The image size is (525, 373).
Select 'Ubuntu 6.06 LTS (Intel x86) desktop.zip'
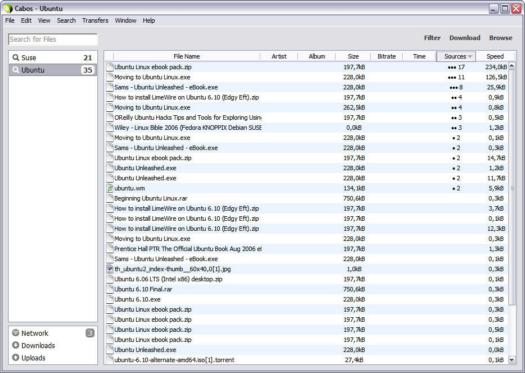point(306,279)
